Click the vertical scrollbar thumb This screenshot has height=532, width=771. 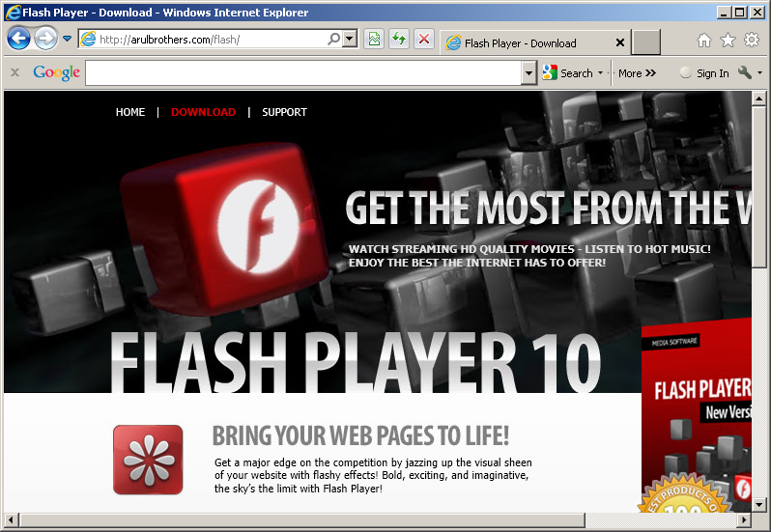point(759,186)
